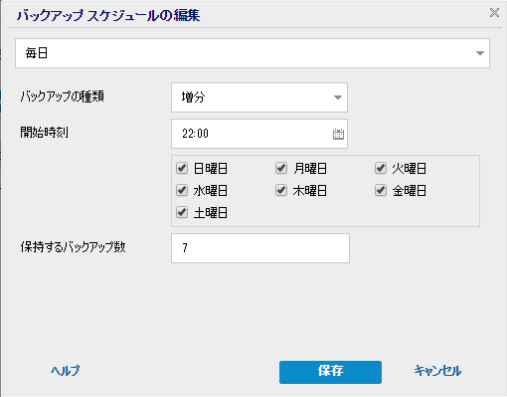Click the 22:00 start time field
Viewport: 507px width, 397px height.
(x=252, y=134)
